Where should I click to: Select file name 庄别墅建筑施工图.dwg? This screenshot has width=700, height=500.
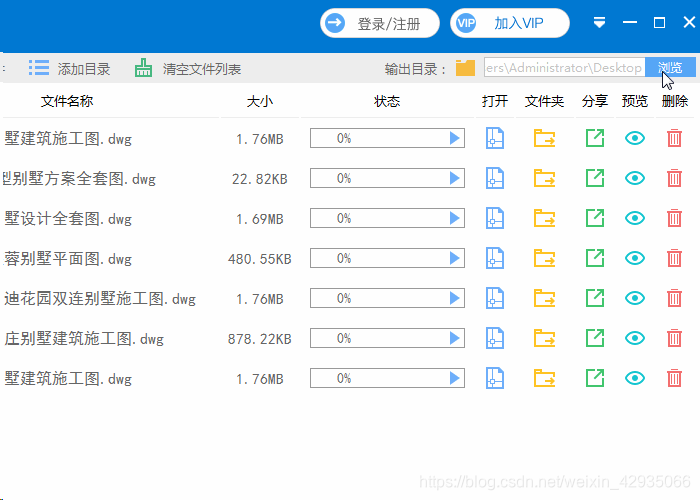coord(84,338)
